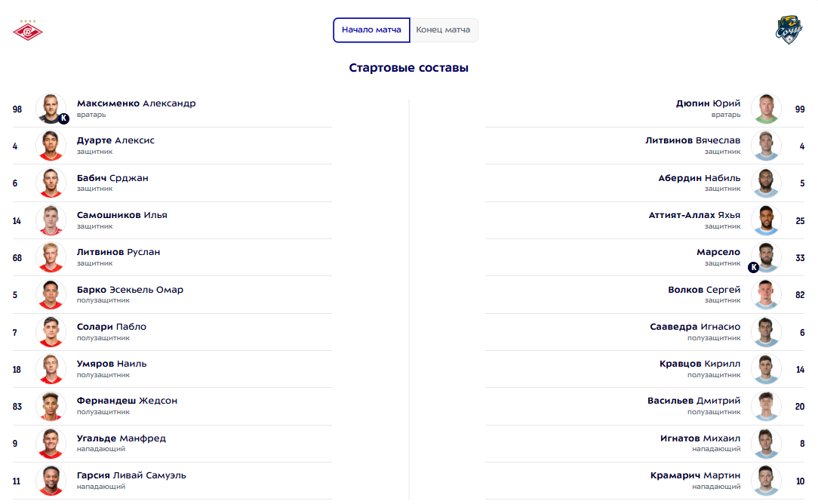Image resolution: width=818 pixels, height=504 pixels.
Task: Switch to the Конец матча tab
Action: (443, 30)
